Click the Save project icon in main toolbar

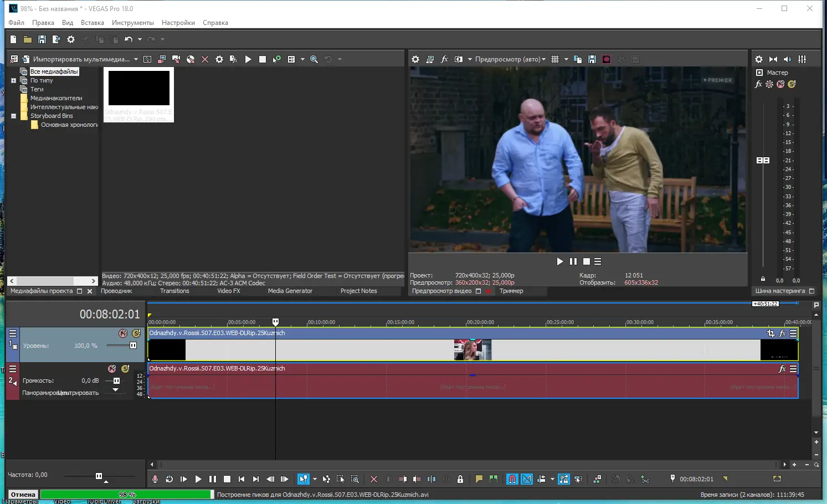42,39
